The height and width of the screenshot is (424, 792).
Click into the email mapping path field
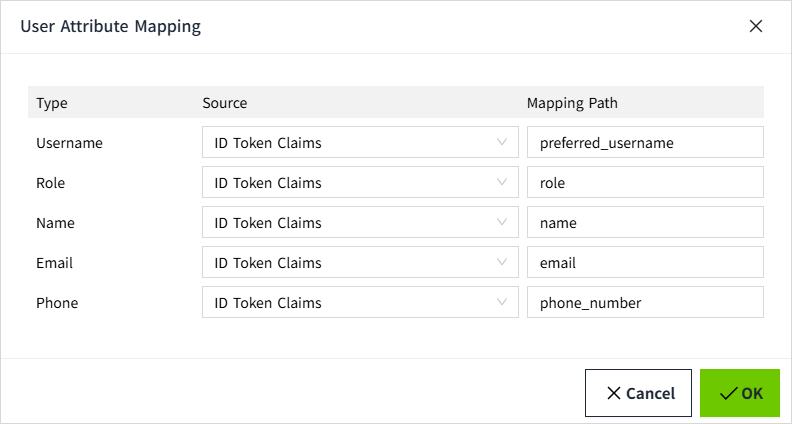[x=645, y=263]
